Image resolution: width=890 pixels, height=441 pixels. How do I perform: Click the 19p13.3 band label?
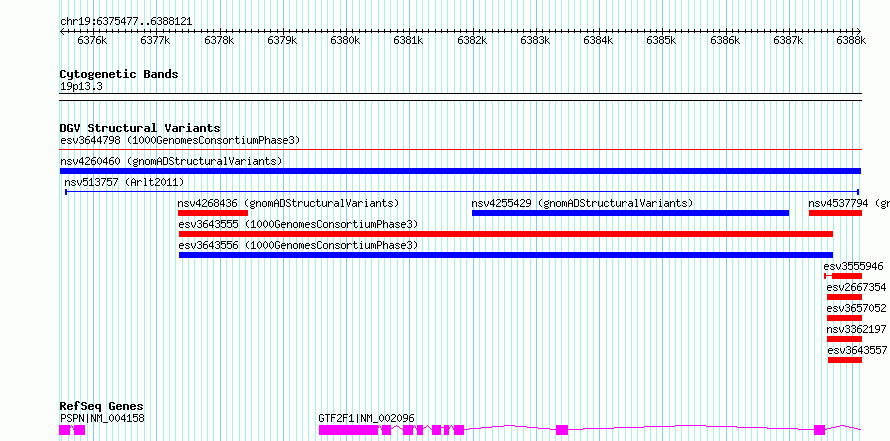click(81, 87)
